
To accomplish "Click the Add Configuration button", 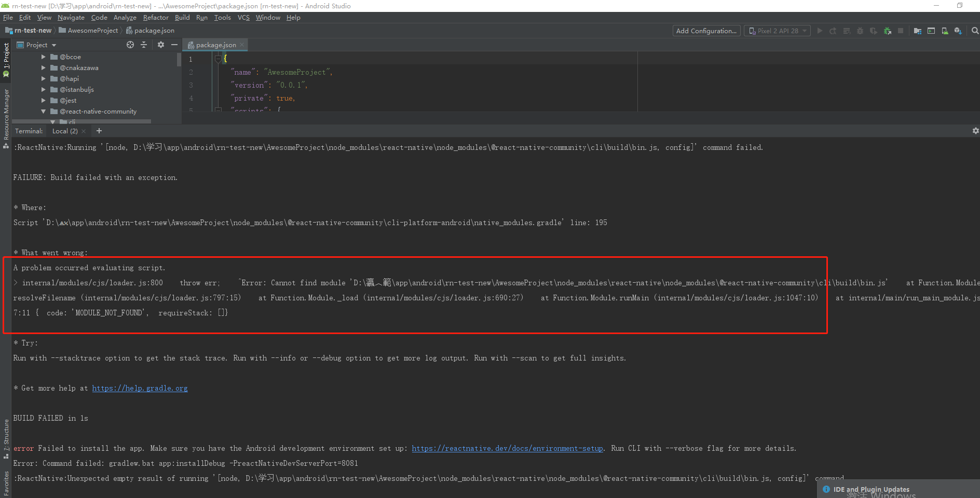I will tap(706, 31).
